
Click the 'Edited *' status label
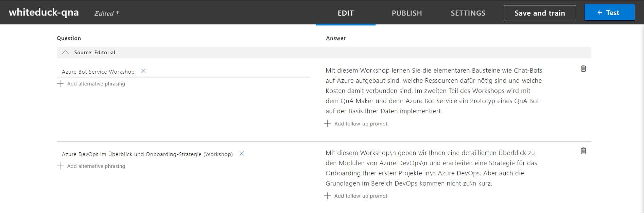pyautogui.click(x=107, y=13)
